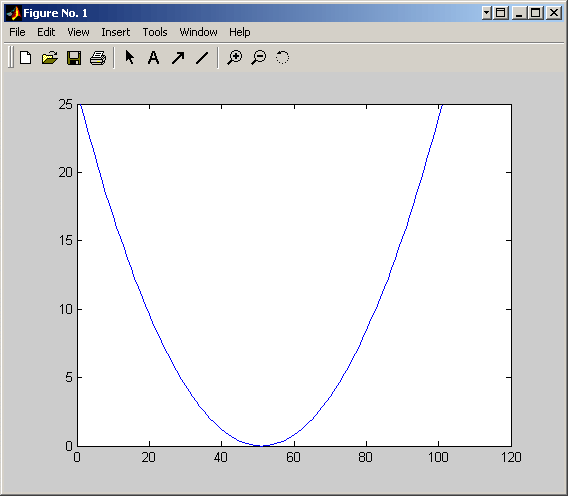This screenshot has width=568, height=496.
Task: Open the Insert menu
Action: pos(116,32)
